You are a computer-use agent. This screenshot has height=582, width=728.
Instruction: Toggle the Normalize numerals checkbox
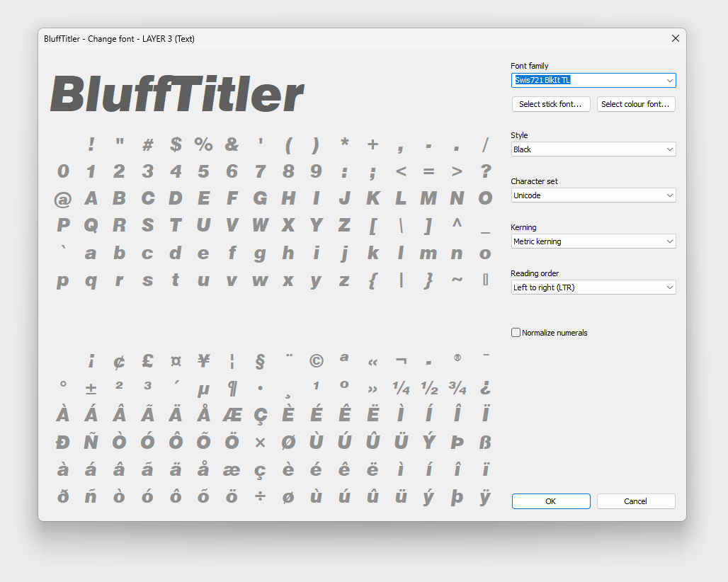coord(516,332)
